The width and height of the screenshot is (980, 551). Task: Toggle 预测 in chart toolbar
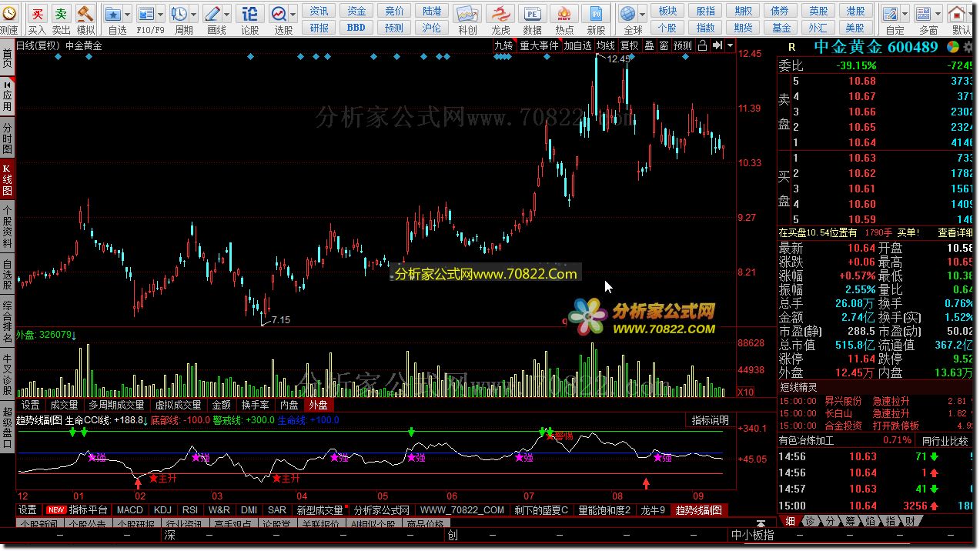(683, 45)
